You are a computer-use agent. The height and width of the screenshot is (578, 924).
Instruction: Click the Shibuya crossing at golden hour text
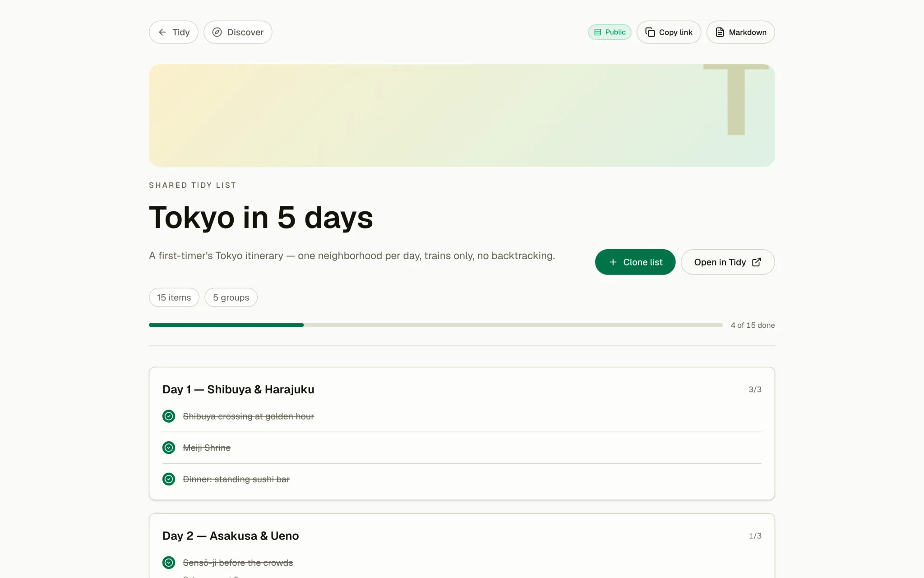click(249, 416)
